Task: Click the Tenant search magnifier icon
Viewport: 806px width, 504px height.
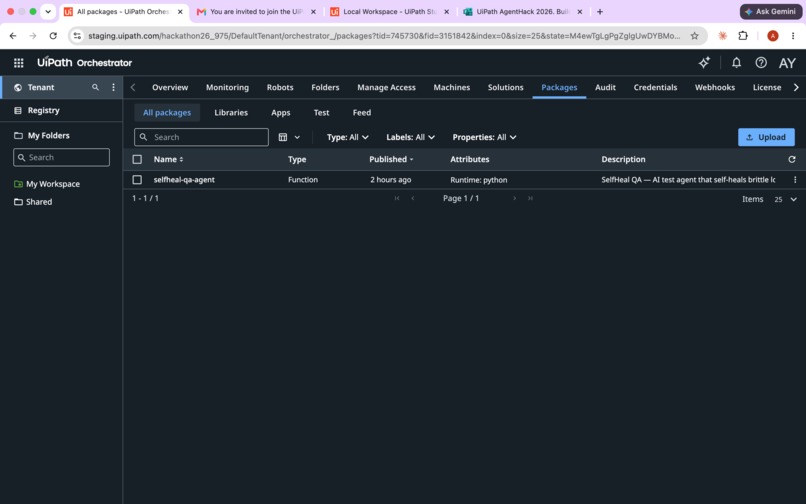Action: [96, 87]
